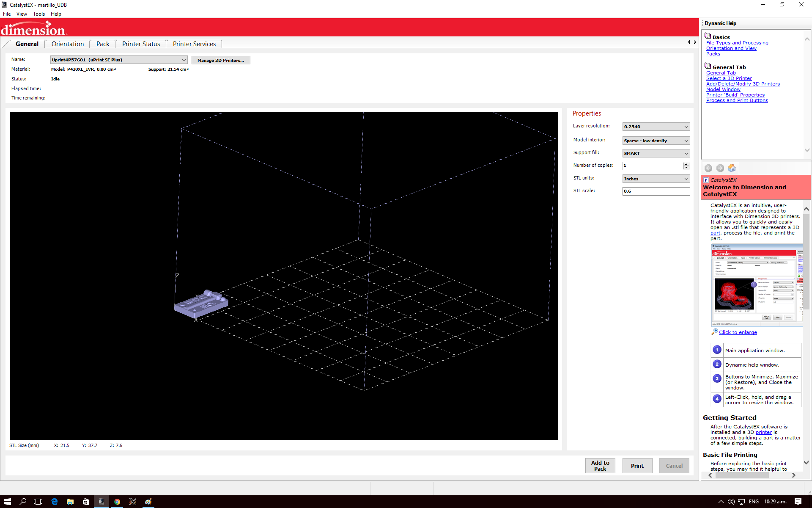This screenshot has height=508, width=812.
Task: Open Select a 3D Printer help link
Action: (x=729, y=78)
